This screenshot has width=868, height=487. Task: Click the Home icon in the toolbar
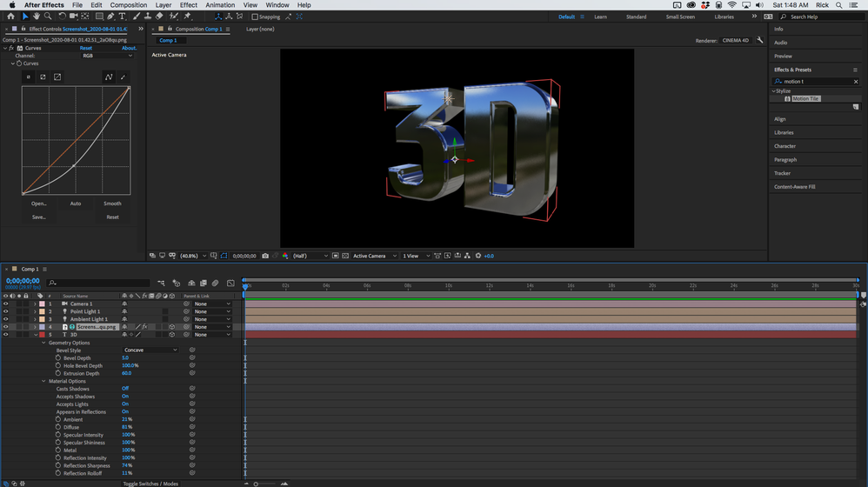coord(10,17)
